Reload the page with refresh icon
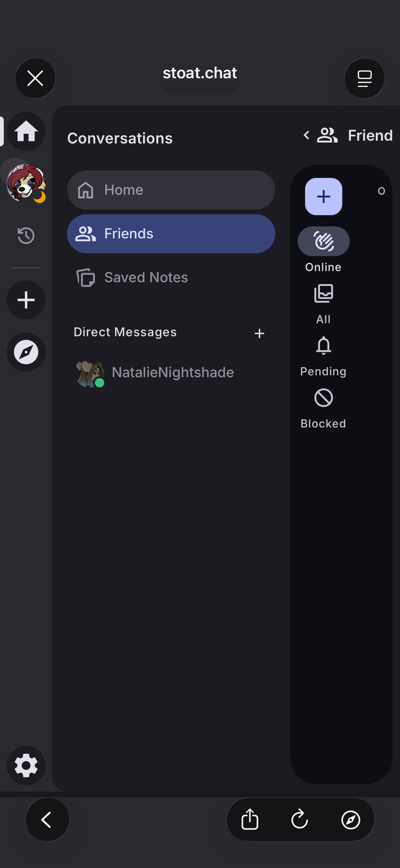 [300, 819]
